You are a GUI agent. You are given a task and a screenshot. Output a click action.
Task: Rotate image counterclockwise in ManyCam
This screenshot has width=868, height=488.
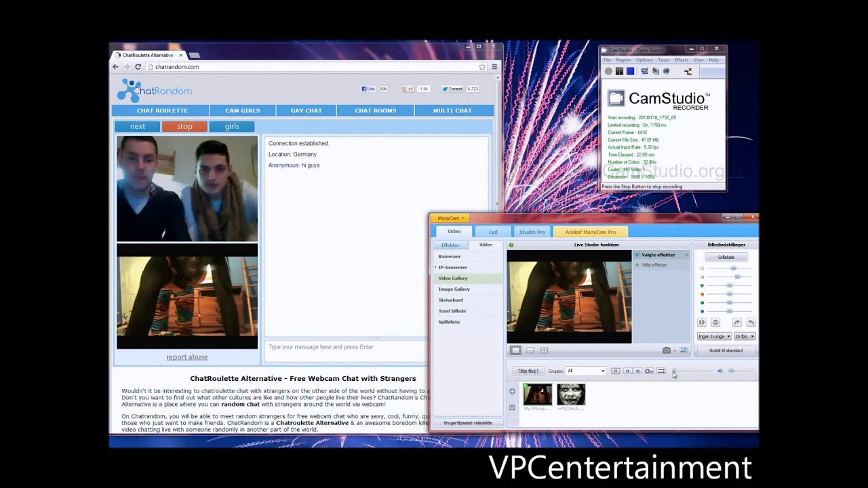point(750,323)
